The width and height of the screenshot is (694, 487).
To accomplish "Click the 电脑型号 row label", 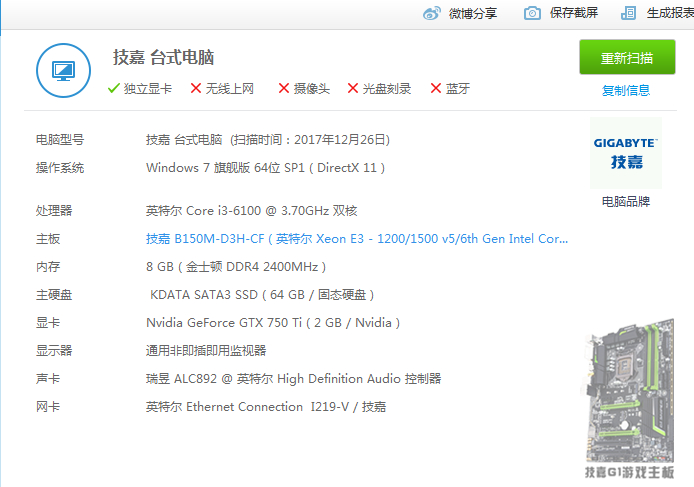I will click(x=60, y=140).
